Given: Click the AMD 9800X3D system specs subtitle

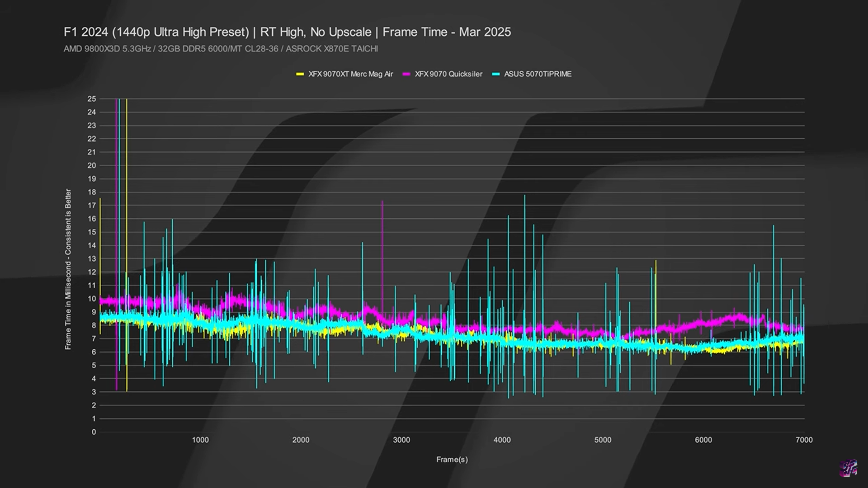Looking at the screenshot, I should coord(221,49).
